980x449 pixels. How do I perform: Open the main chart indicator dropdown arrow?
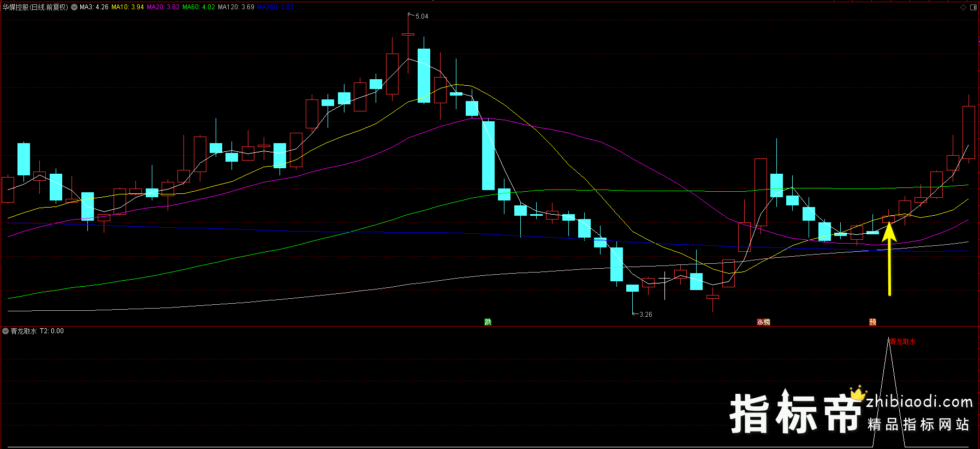point(74,7)
